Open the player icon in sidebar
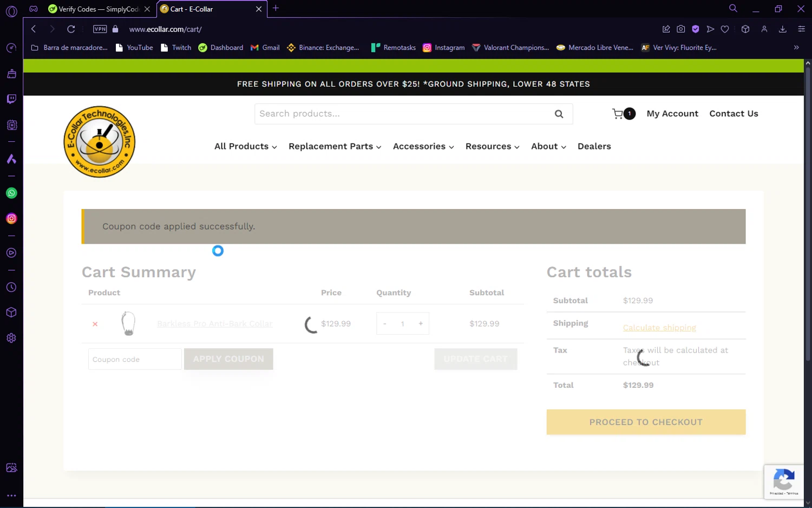 click(11, 253)
